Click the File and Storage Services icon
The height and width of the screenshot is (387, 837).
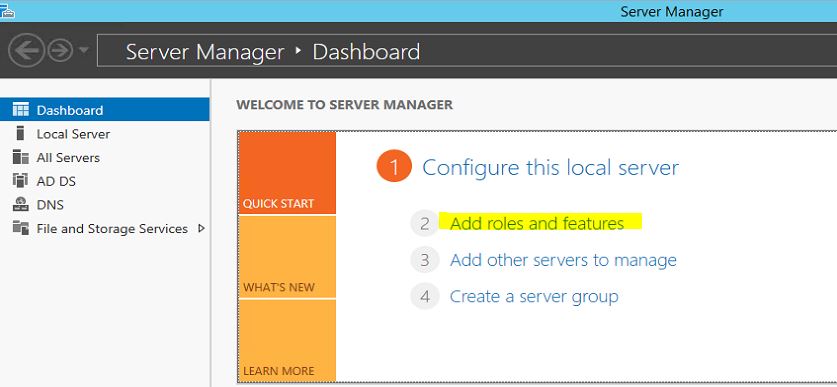[20, 228]
